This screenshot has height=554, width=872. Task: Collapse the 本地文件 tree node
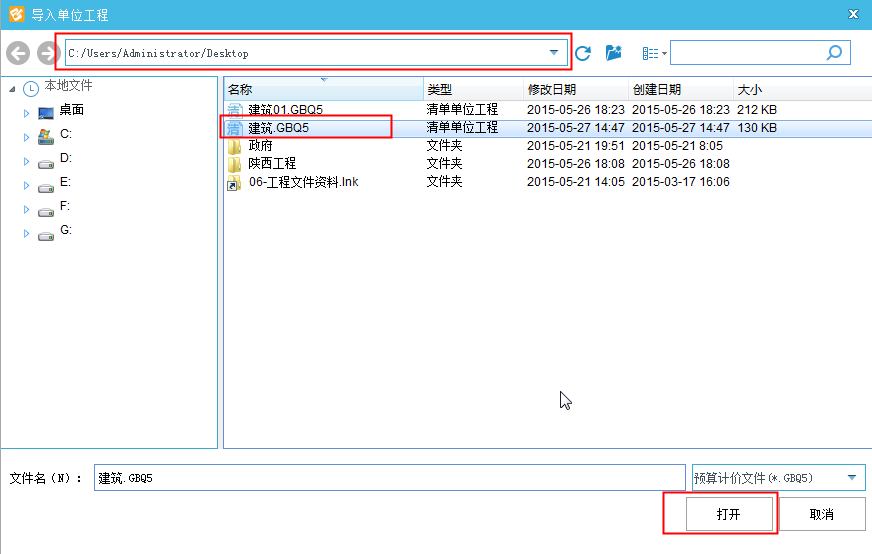(12, 89)
